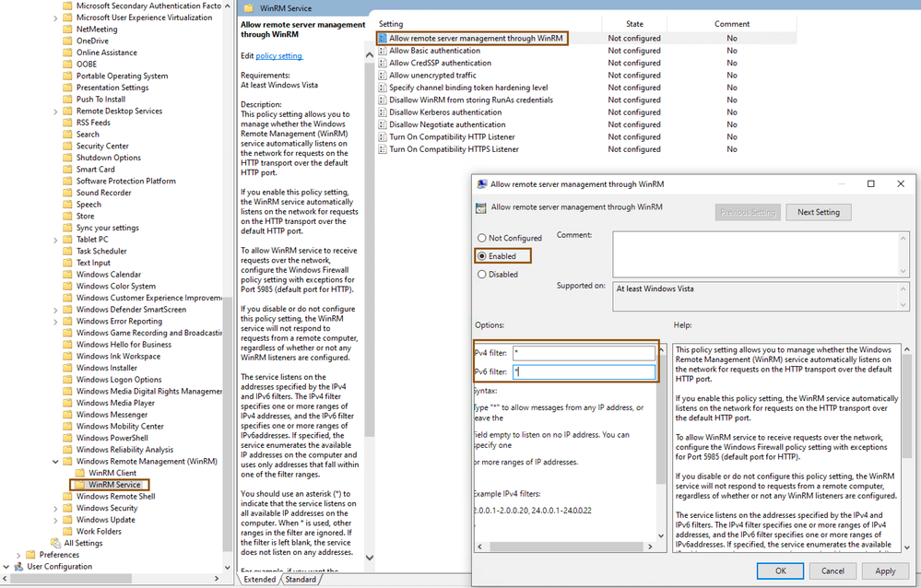Screen dimensions: 921x588
Task: Collapse the Windows Remote Management (WinRM) node
Action: (56, 461)
